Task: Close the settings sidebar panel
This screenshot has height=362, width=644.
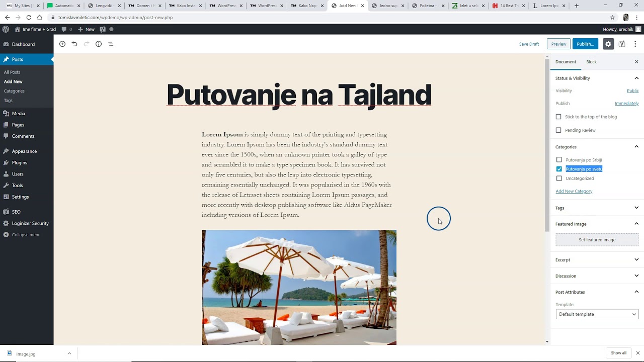Action: point(636,62)
